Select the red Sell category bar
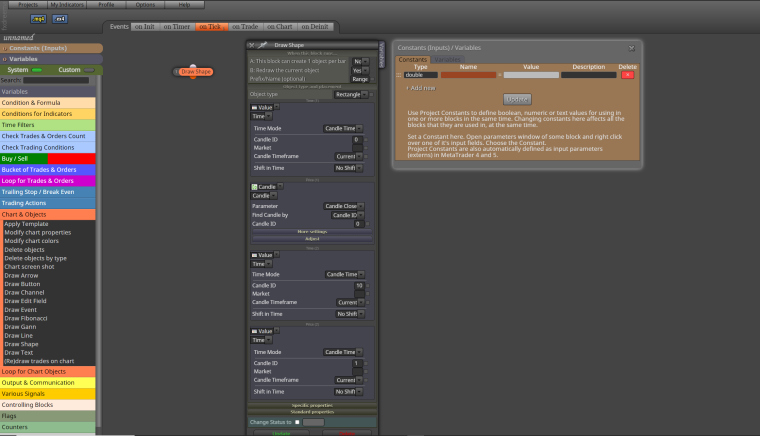This screenshot has width=760, height=436. (72, 158)
